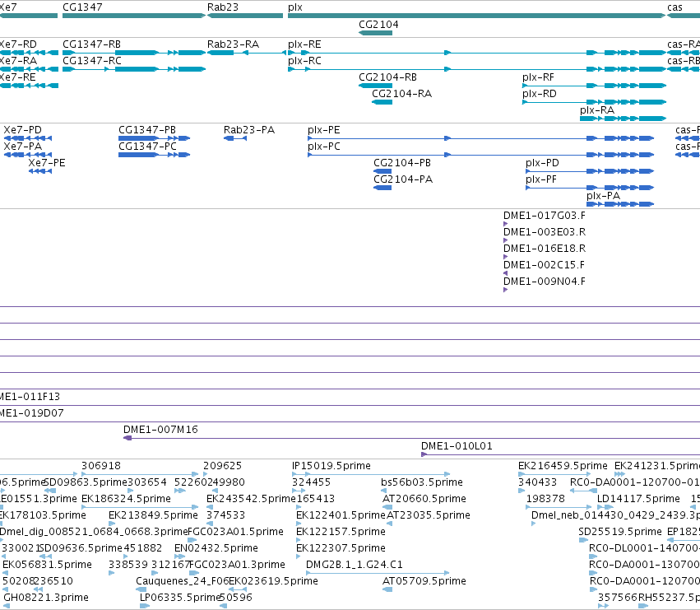Click EST DMG2B.1_1.G24.C1
The height and width of the screenshot is (610, 700).
click(x=355, y=565)
